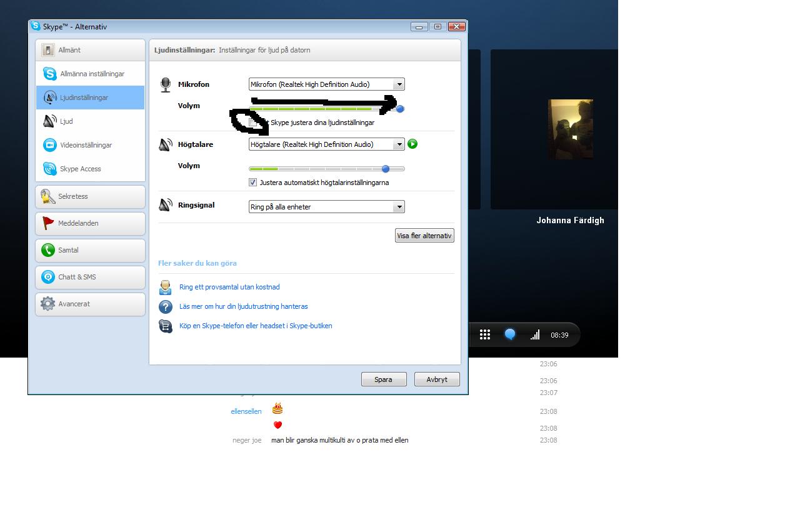This screenshot has width=810, height=532.
Task: Open the Köp en Skype-telefon link
Action: coord(256,326)
